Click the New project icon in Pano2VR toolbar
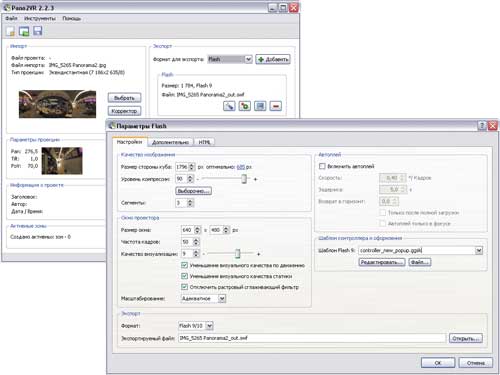 click(10, 31)
